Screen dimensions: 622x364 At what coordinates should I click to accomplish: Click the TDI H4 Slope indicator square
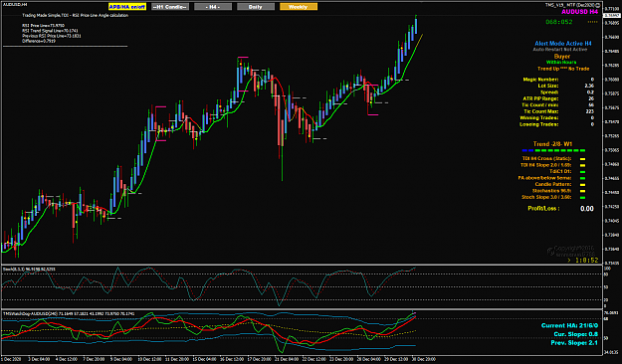(x=583, y=165)
